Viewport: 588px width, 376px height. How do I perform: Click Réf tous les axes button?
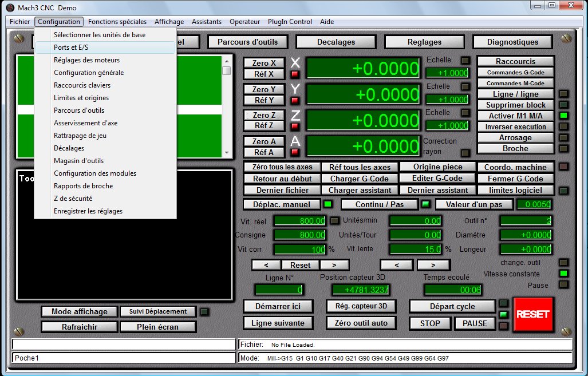click(x=360, y=167)
